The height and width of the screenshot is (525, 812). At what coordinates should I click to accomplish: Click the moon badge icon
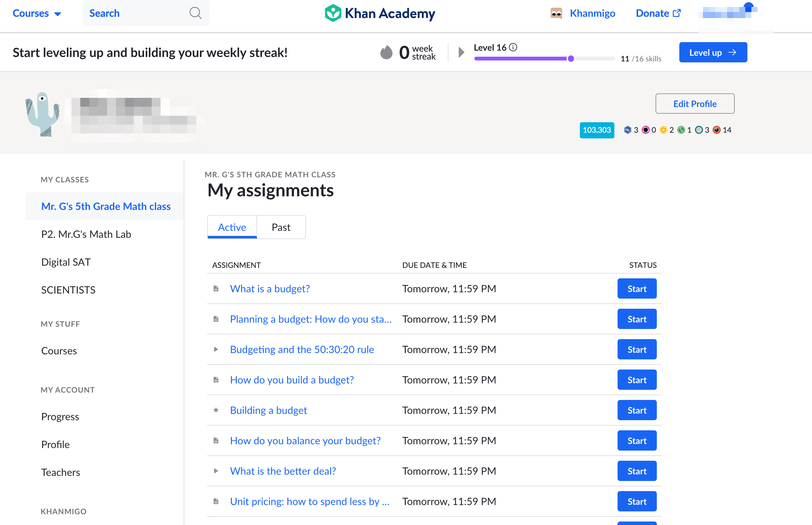pyautogui.click(x=699, y=130)
